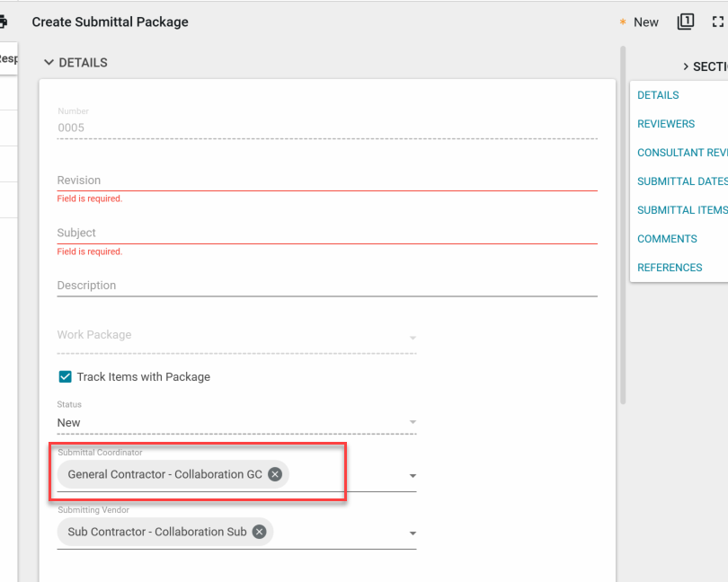Toggle Track Items with Package checkbox
Viewport: 728px width, 582px height.
[x=65, y=377]
